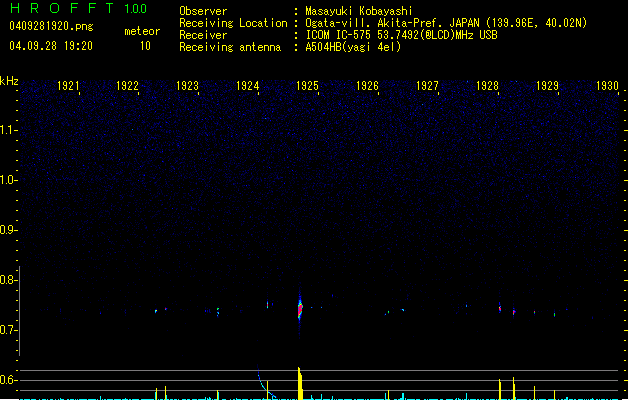Click the 1923 time marker
The width and height of the screenshot is (629, 400).
click(x=187, y=86)
